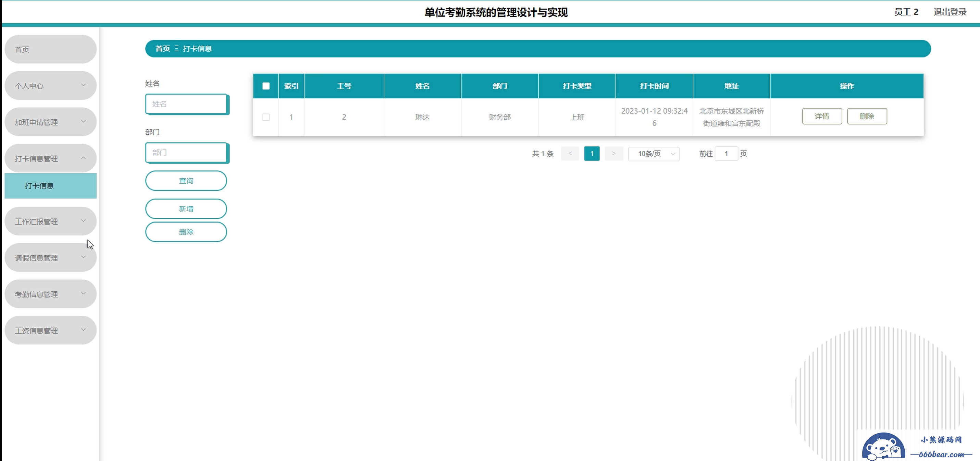980x461 pixels.
Task: Open the 首页 sidebar item
Action: (51, 49)
